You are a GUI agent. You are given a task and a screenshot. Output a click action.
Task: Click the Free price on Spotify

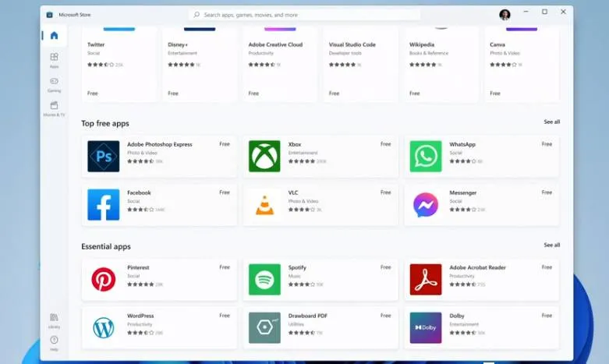386,267
